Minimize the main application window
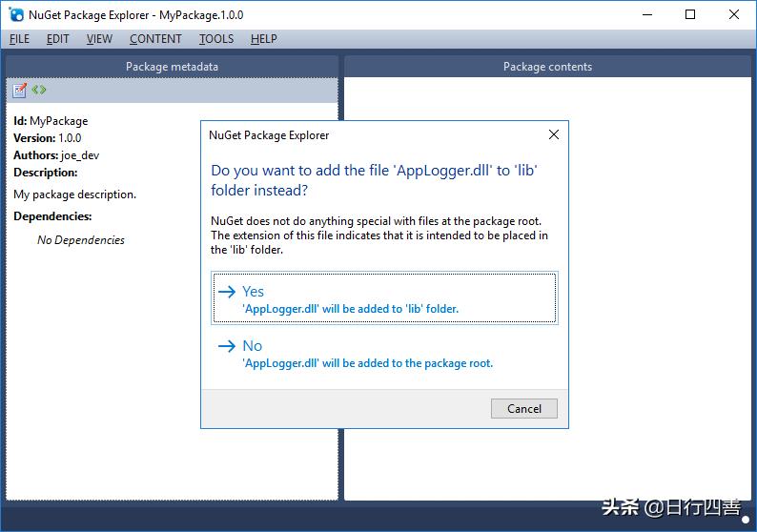The height and width of the screenshot is (532, 757). 647,14
